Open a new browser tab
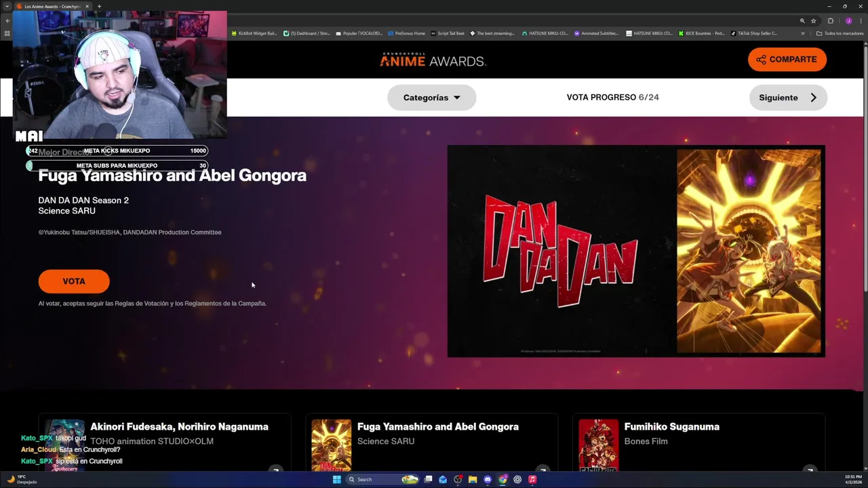This screenshot has width=868, height=488. click(99, 6)
